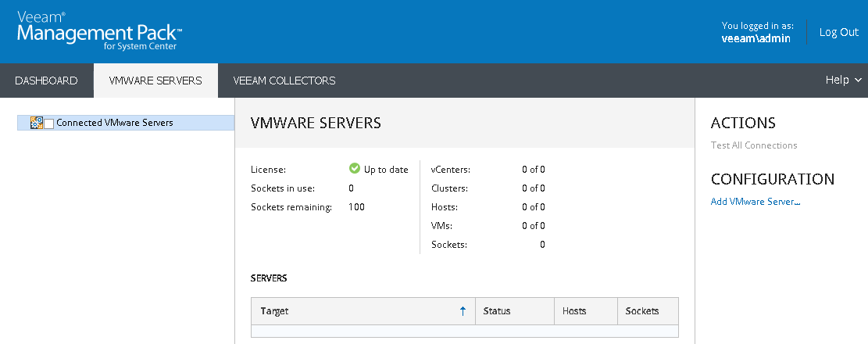Open the Veeam Collectors tab
868x344 pixels.
coord(284,81)
